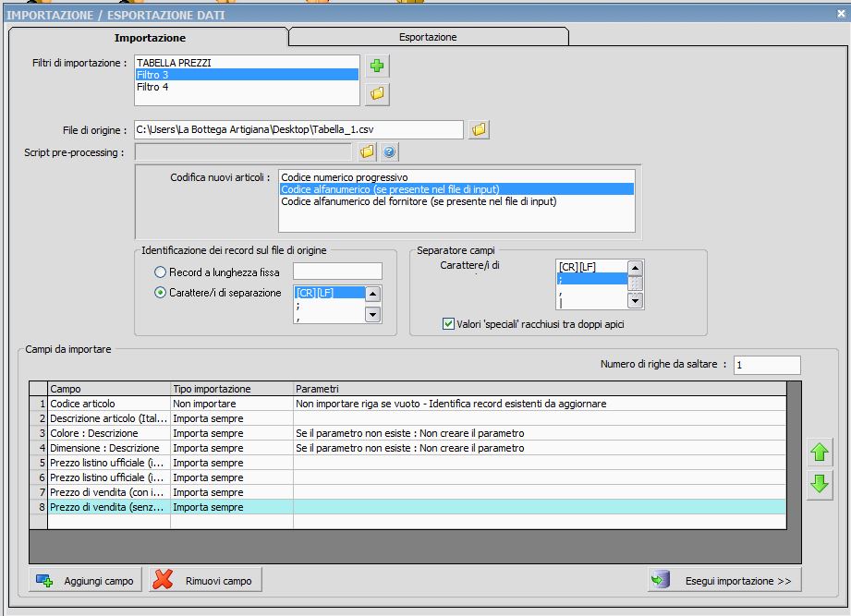Open pre-processing script help icon
Viewport: 851px width, 616px height.
tap(389, 151)
